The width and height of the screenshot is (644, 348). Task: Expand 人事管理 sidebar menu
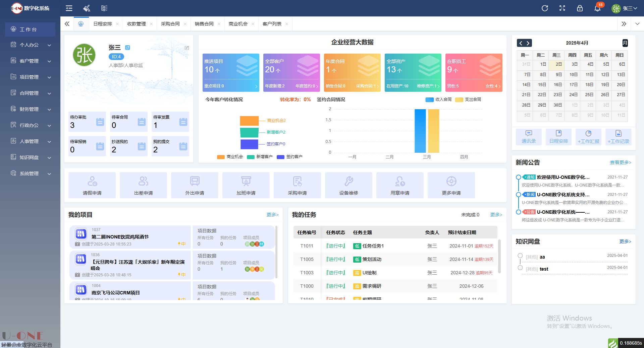pyautogui.click(x=30, y=141)
